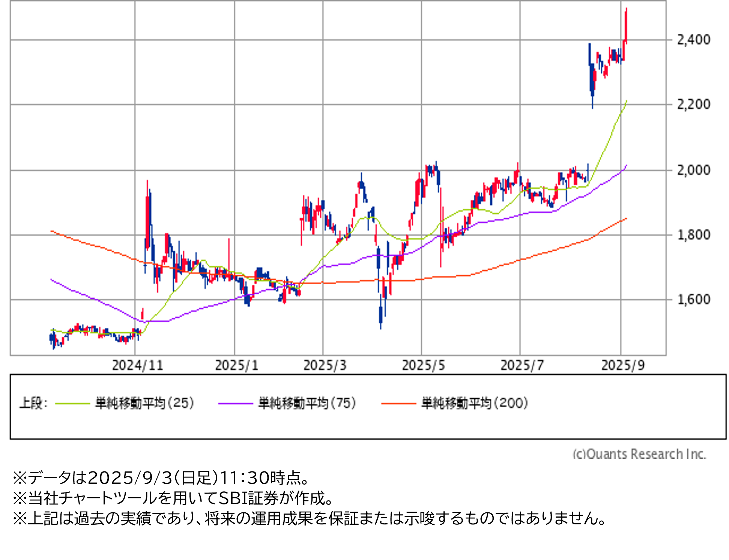The height and width of the screenshot is (560, 729).
Task: Click the 2025/9 date axis label
Action: (623, 365)
